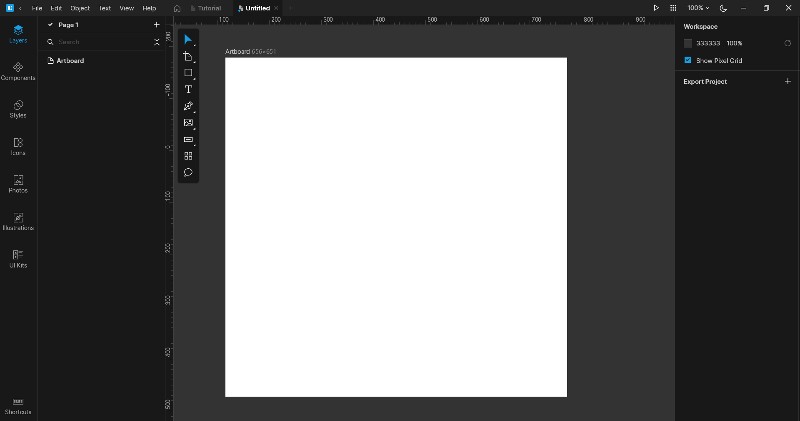The image size is (800, 421).
Task: Collapse the main menu with the back chevron
Action: click(20, 8)
